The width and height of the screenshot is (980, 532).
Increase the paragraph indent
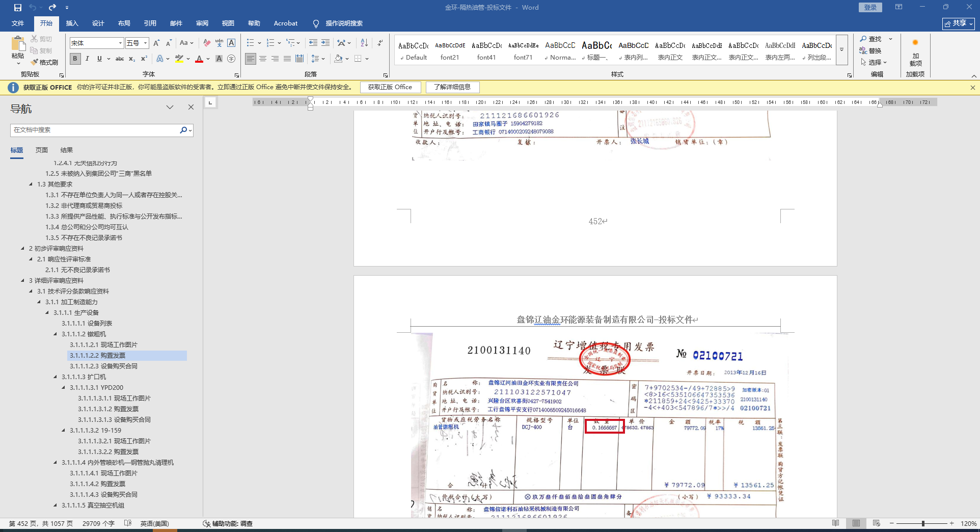tap(325, 43)
